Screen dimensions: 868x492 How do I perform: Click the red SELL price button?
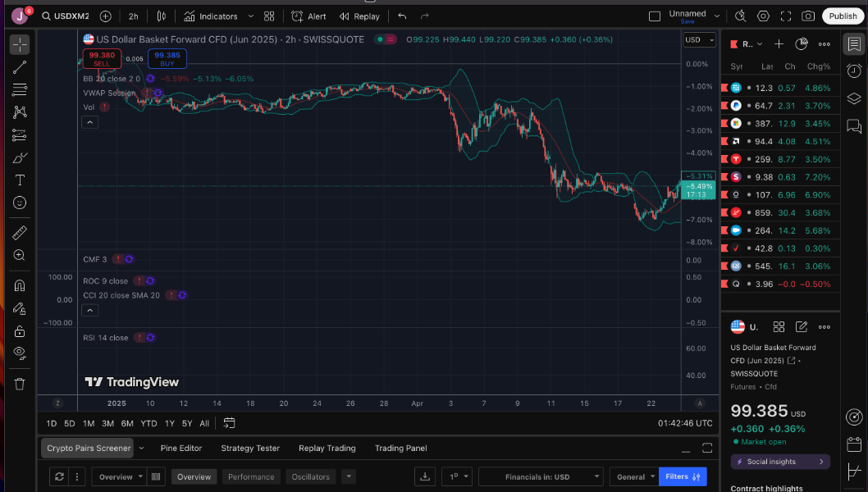[102, 59]
